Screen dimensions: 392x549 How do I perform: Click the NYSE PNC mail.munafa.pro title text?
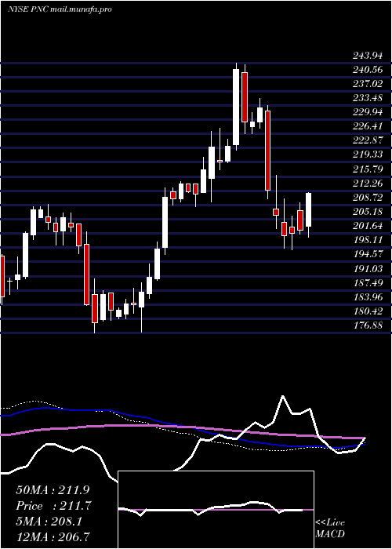tap(60, 9)
